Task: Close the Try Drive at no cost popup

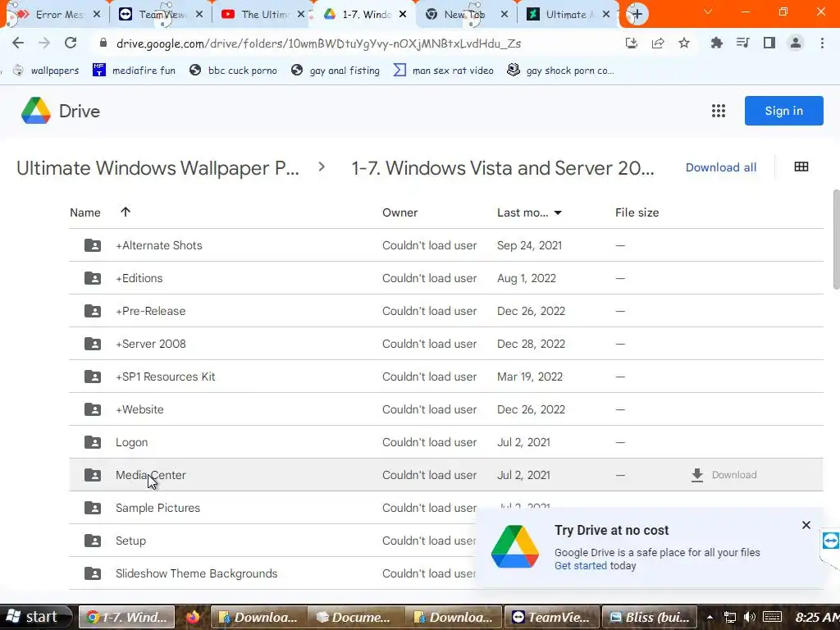Action: (x=806, y=525)
